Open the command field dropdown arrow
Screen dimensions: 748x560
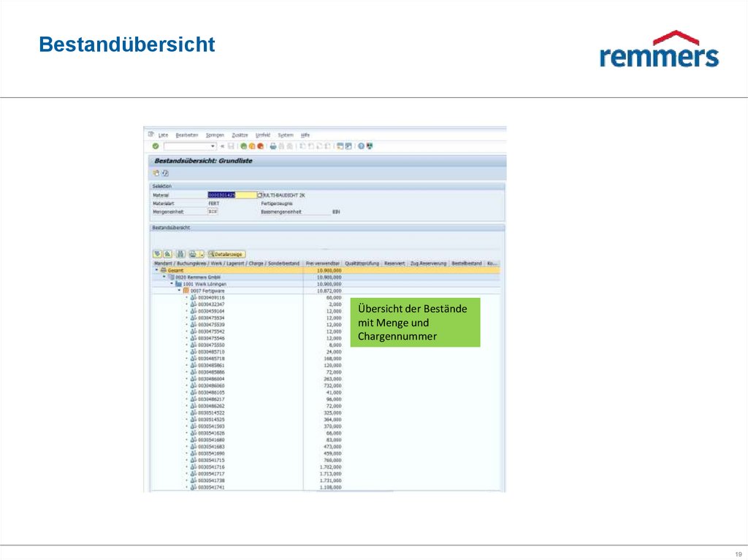[x=213, y=146]
